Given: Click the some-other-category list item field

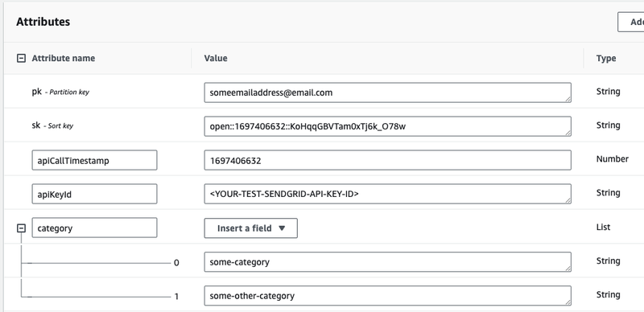Looking at the screenshot, I should [x=387, y=296].
